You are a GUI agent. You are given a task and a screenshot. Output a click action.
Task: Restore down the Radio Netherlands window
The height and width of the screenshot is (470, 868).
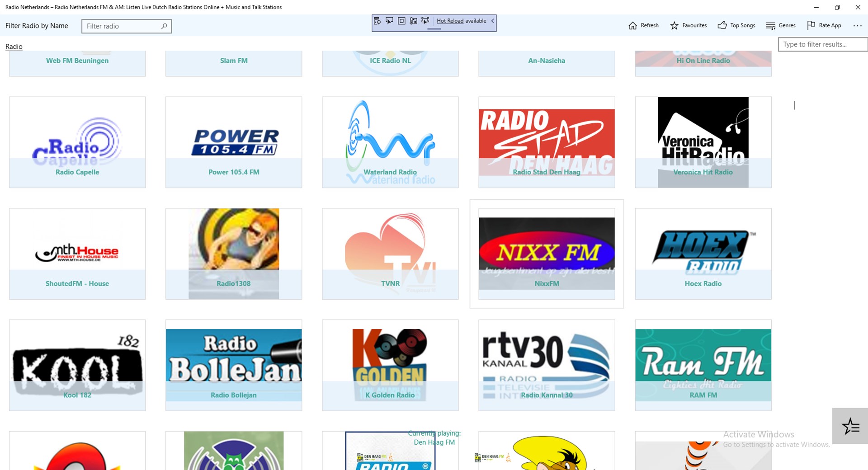click(837, 7)
